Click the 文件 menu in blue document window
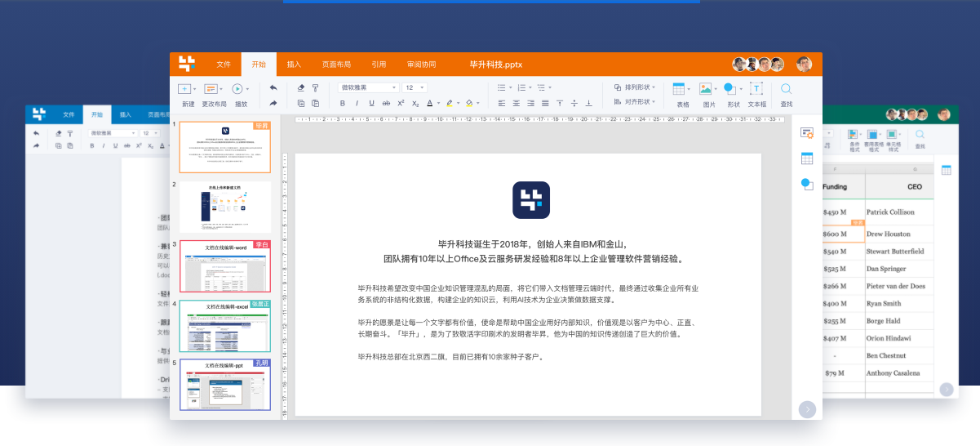The image size is (980, 446). (x=69, y=115)
